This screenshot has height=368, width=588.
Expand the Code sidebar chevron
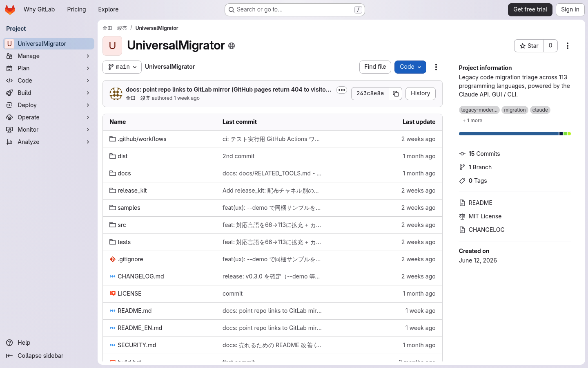[88, 81]
